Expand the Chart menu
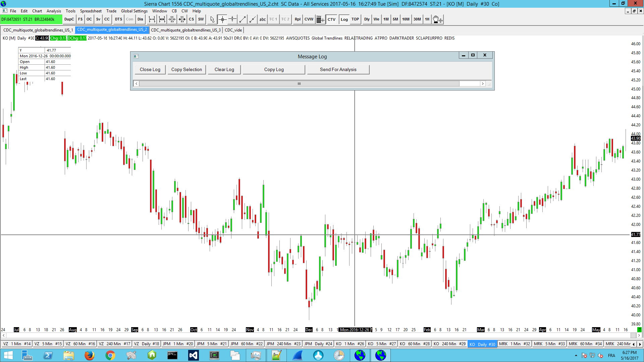Screen dimensions: 644x362 point(37,11)
